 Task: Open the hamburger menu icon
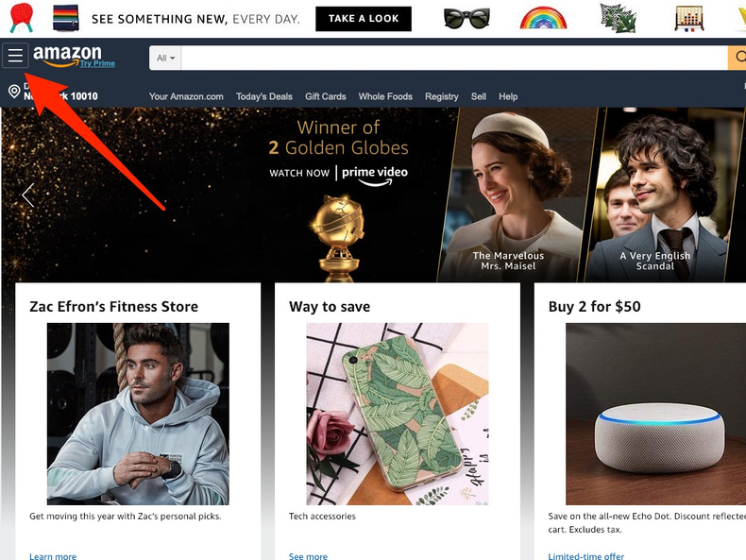15,56
